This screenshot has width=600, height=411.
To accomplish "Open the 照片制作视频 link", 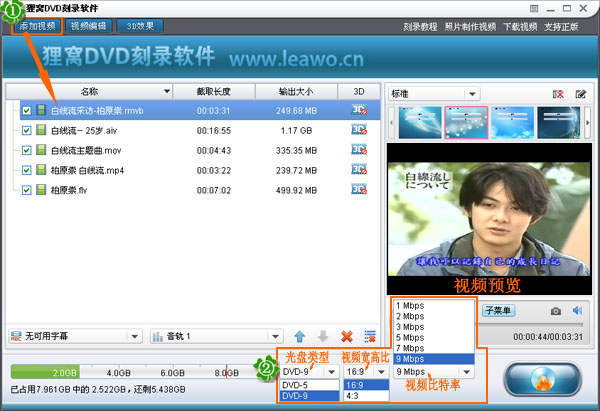I will coord(470,27).
